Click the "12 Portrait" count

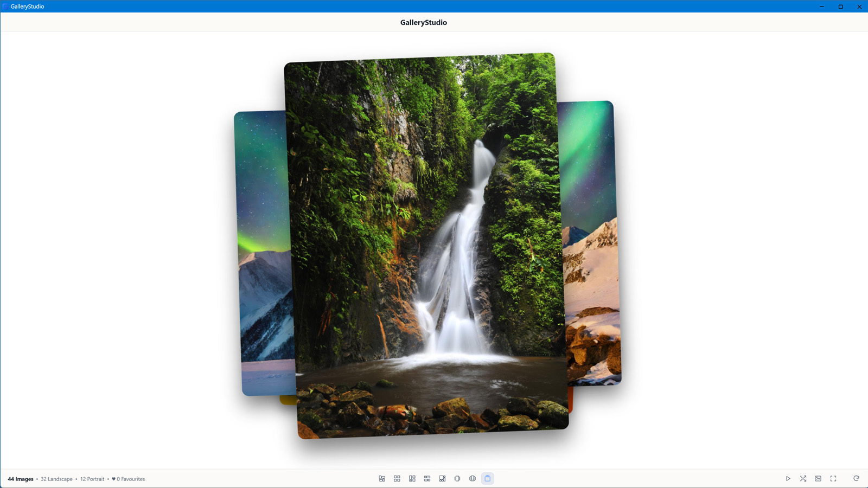tap(92, 479)
